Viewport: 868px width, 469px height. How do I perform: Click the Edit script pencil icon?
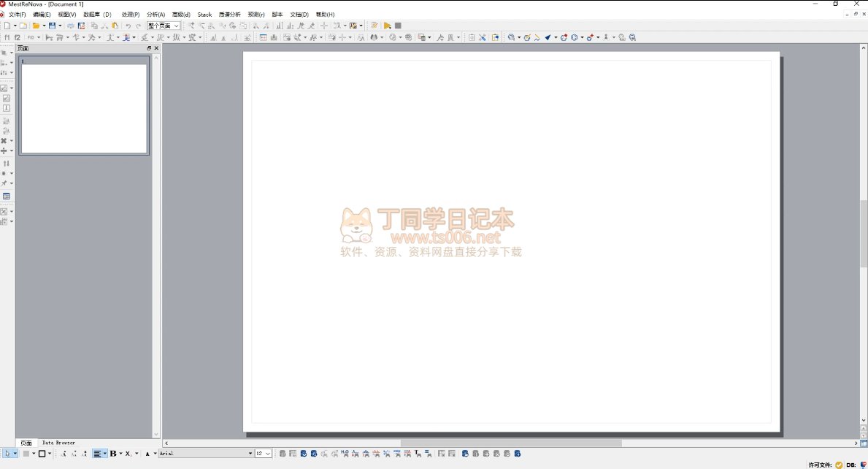tap(375, 26)
